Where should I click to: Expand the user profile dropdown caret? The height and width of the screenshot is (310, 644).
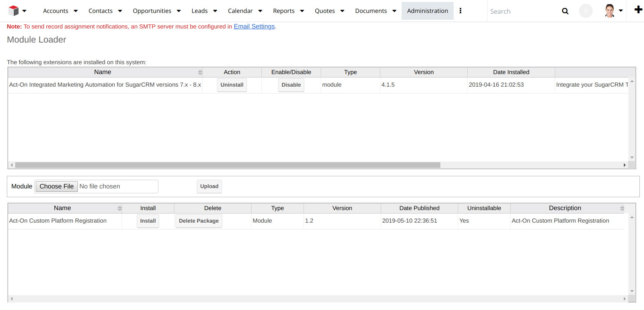point(621,11)
